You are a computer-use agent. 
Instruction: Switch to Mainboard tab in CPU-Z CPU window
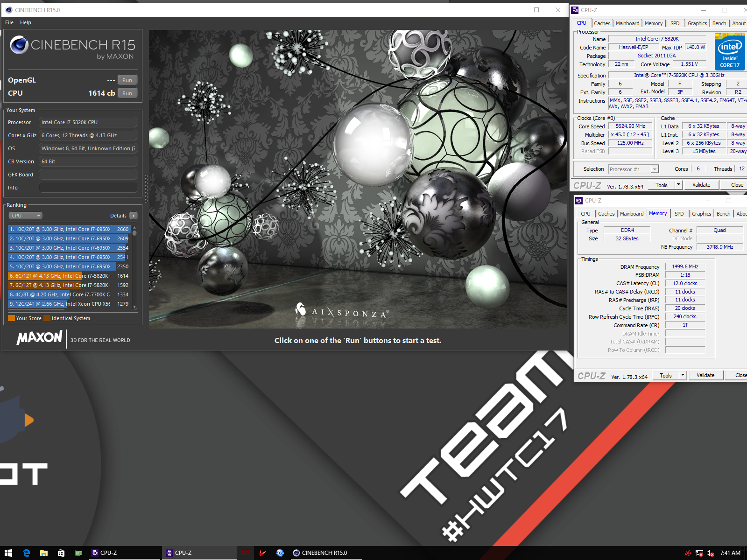click(x=627, y=23)
